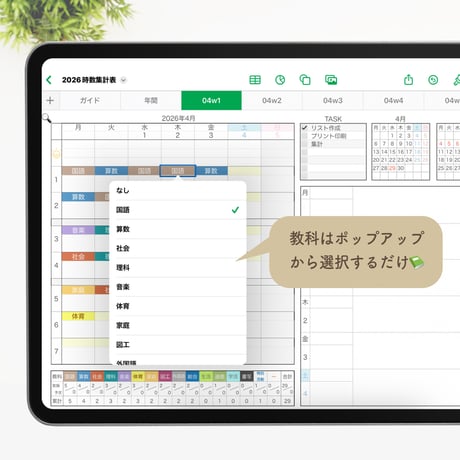The image size is (460, 460).
Task: Open Monday period 2 算数 subject cell
Action: [78, 197]
